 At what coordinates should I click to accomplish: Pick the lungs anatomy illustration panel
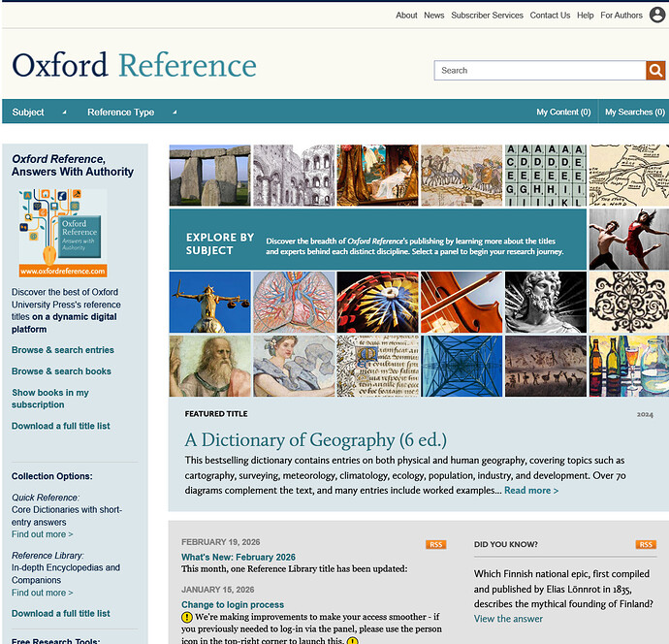coord(294,302)
